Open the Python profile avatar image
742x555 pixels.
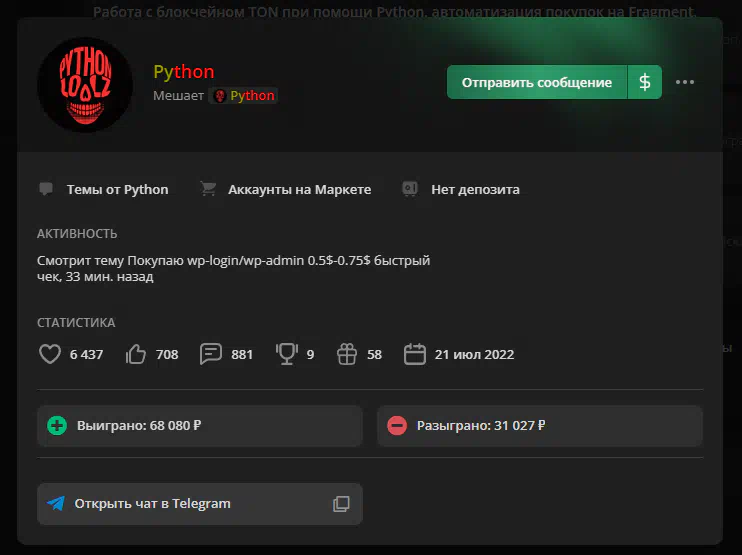click(85, 85)
